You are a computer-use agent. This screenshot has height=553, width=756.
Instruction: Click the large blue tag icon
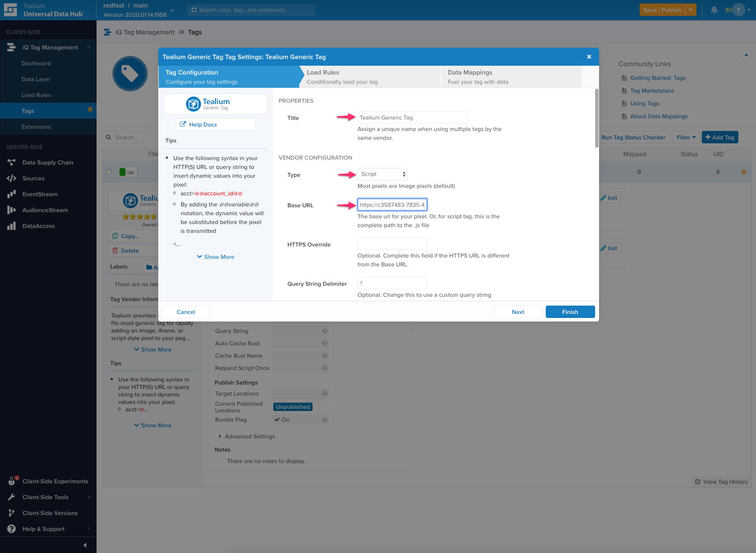(x=130, y=74)
